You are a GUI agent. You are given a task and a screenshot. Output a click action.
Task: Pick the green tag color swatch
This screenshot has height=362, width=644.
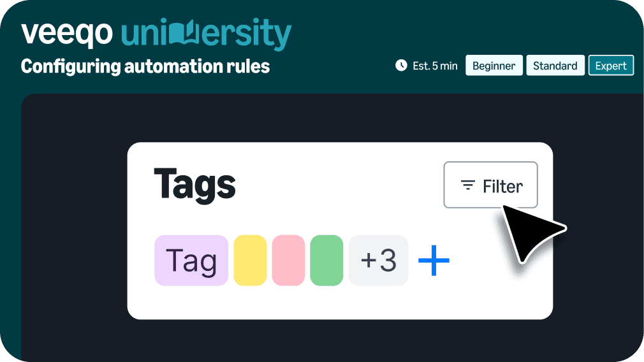point(326,260)
